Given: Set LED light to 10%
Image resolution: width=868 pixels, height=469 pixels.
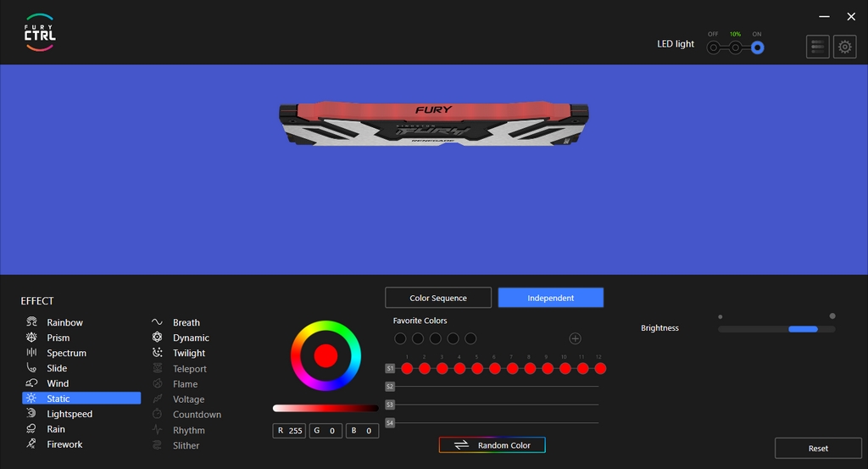Looking at the screenshot, I should [x=735, y=48].
